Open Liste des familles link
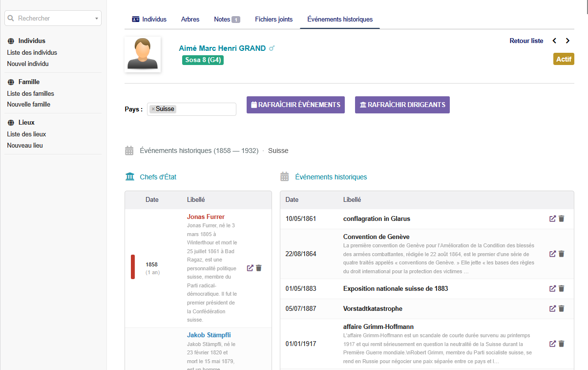 [x=30, y=93]
